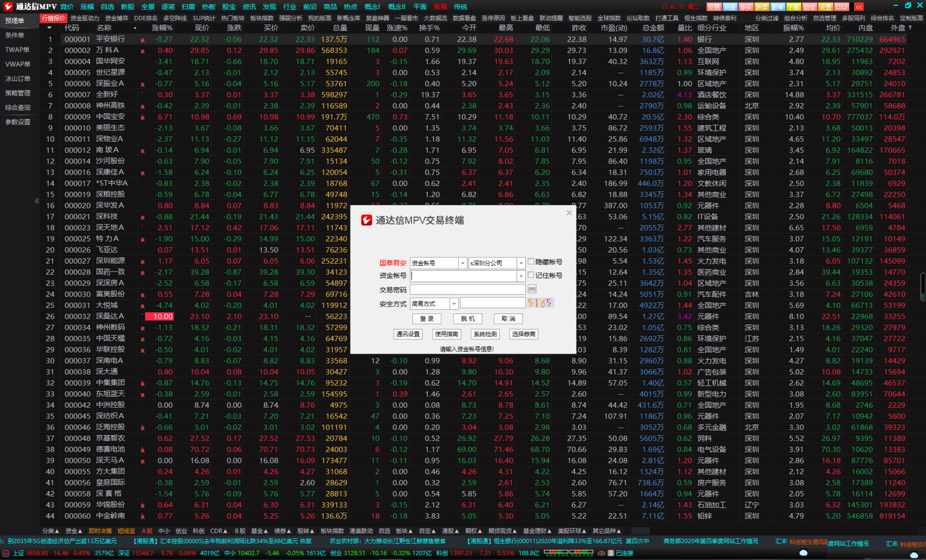The height and width of the screenshot is (560, 926).
Task: Click the vertical scrollbar thumb at right edge
Action: coord(922,287)
